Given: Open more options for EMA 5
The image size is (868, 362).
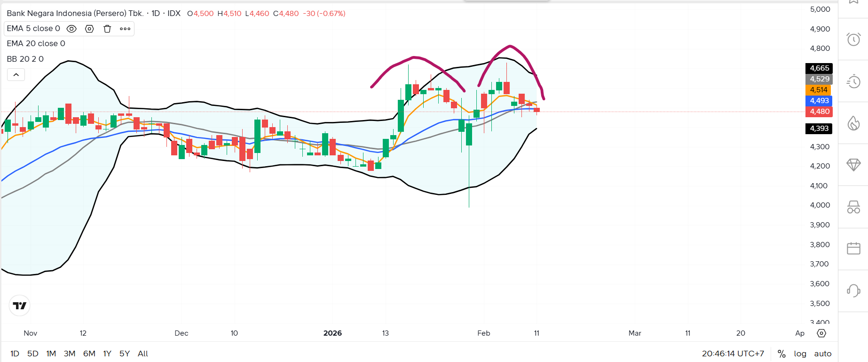Looking at the screenshot, I should coord(125,29).
